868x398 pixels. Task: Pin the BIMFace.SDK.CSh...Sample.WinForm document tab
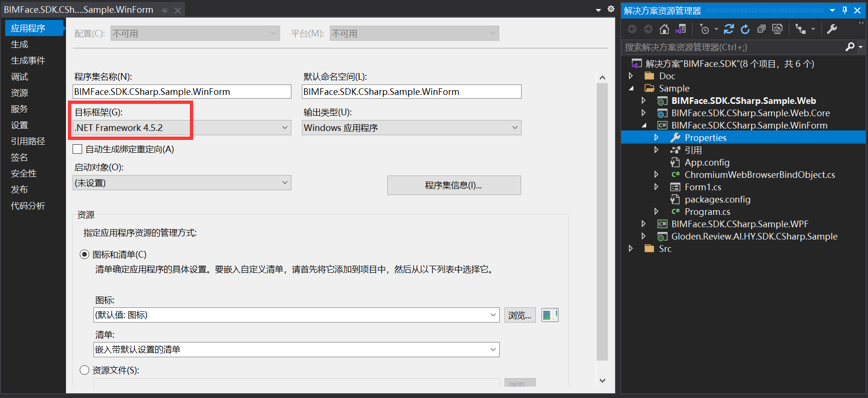(x=165, y=10)
